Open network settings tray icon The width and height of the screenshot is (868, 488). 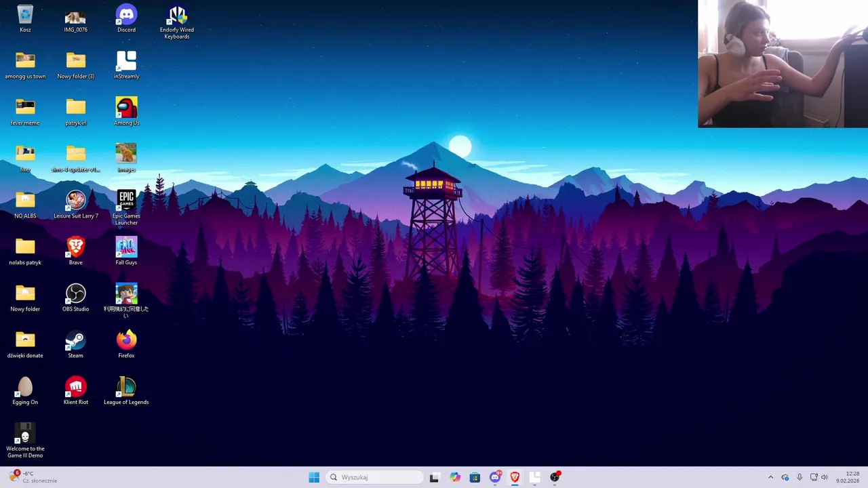[814, 477]
